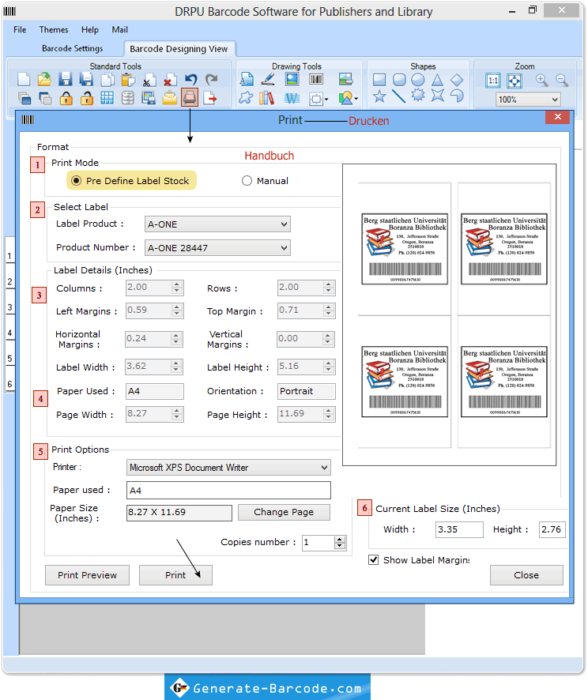Viewport: 588px width, 700px height.
Task: Click the Export page arrow icon
Action: (210, 98)
